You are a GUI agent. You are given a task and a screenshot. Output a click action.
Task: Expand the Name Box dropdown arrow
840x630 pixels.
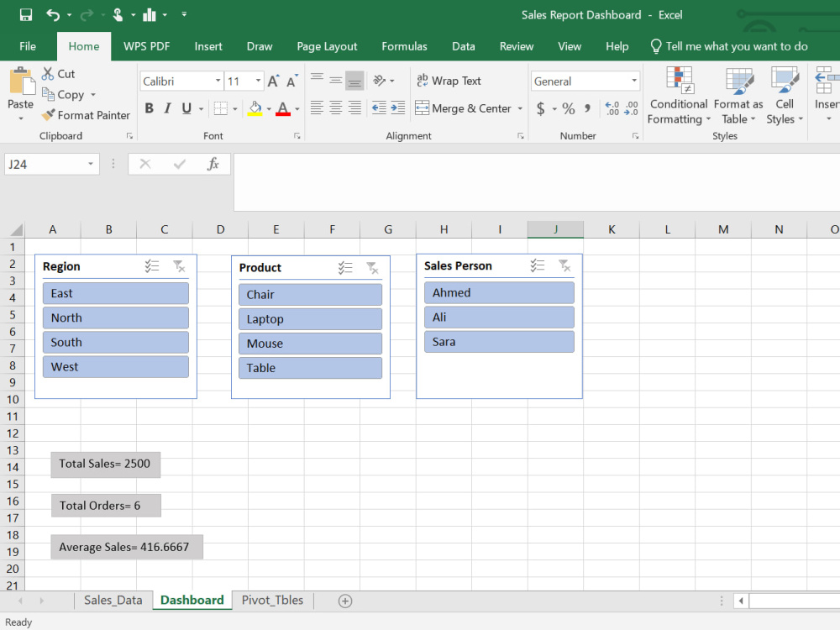[91, 164]
